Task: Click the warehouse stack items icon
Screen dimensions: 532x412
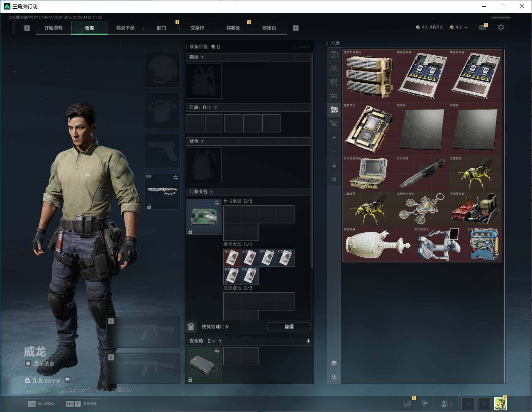Action: (x=334, y=363)
